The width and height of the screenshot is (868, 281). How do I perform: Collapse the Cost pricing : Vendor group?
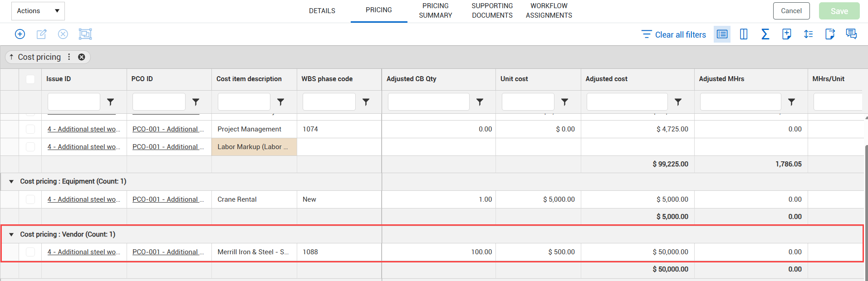click(x=11, y=234)
